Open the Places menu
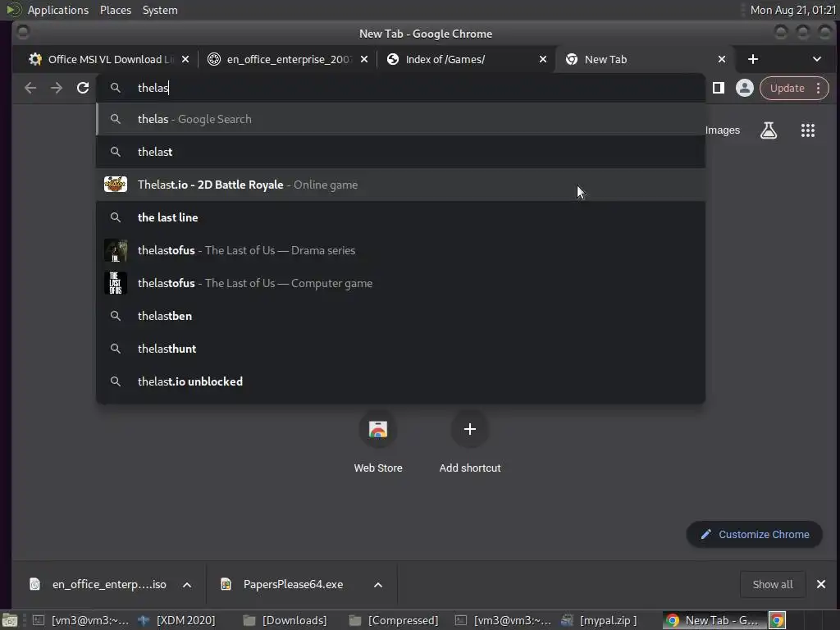840x630 pixels. [x=115, y=10]
